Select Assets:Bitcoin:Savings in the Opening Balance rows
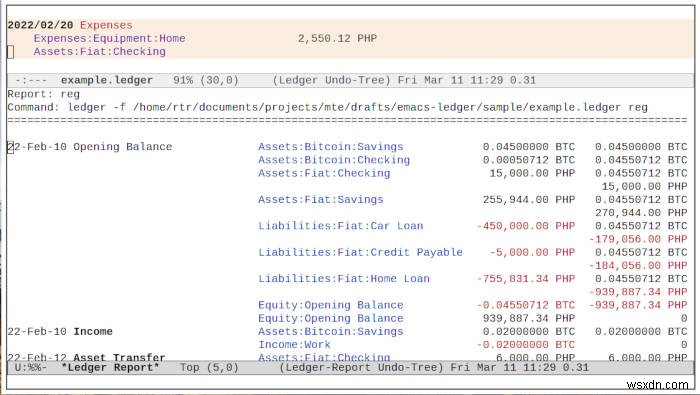Screen dimensions: 700x395 pyautogui.click(x=331, y=147)
